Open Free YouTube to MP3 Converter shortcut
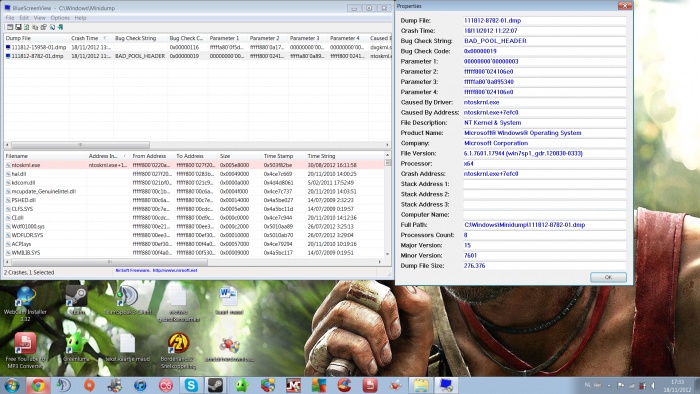 pyautogui.click(x=25, y=351)
